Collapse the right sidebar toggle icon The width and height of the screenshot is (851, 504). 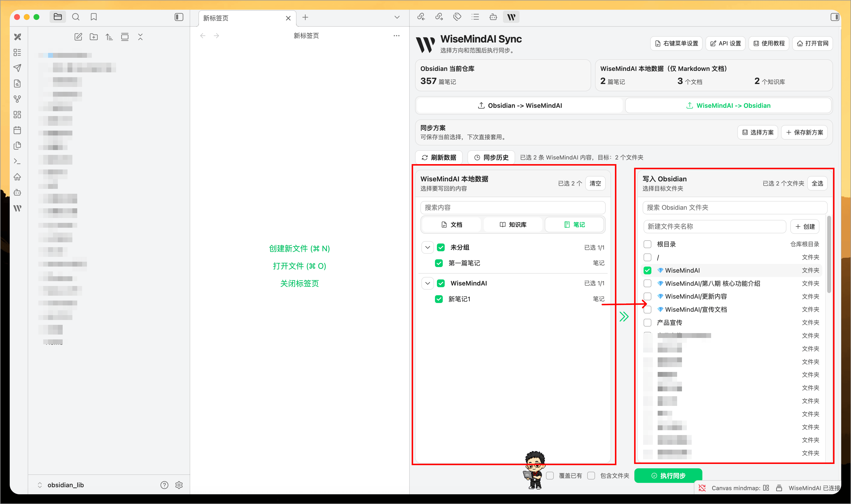click(x=835, y=17)
